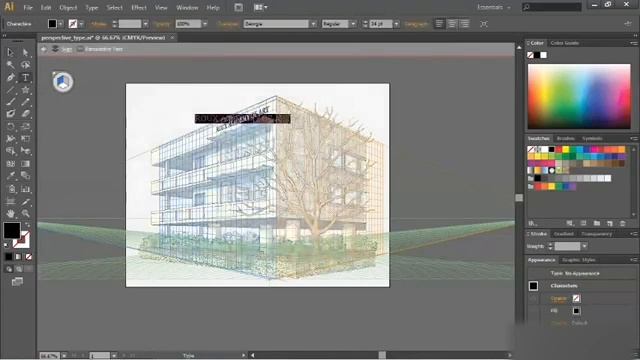
Task: Click the Delete Swatch trash icon
Action: coord(622,223)
